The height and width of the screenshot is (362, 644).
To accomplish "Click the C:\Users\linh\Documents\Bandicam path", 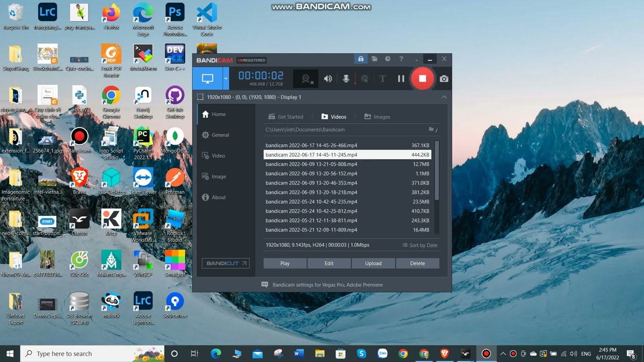I will [x=305, y=130].
